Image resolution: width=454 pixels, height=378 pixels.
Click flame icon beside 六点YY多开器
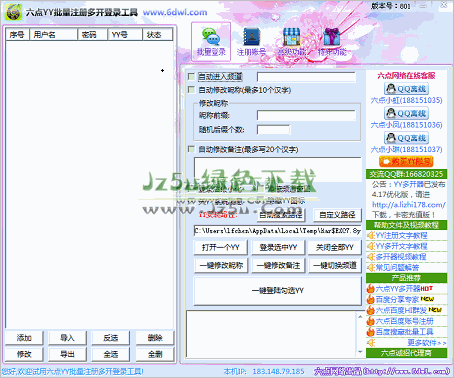371,289
